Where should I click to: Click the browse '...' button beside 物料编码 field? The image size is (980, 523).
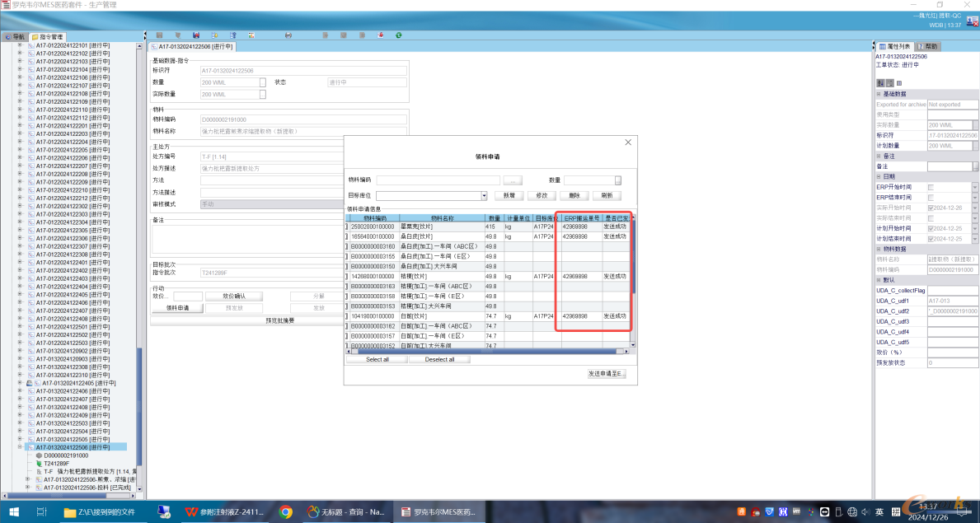(512, 180)
